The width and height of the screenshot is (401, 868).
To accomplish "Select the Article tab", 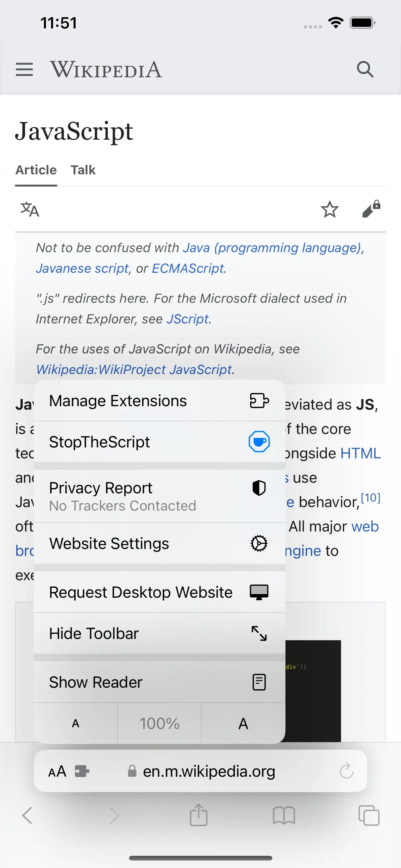I will pyautogui.click(x=36, y=170).
